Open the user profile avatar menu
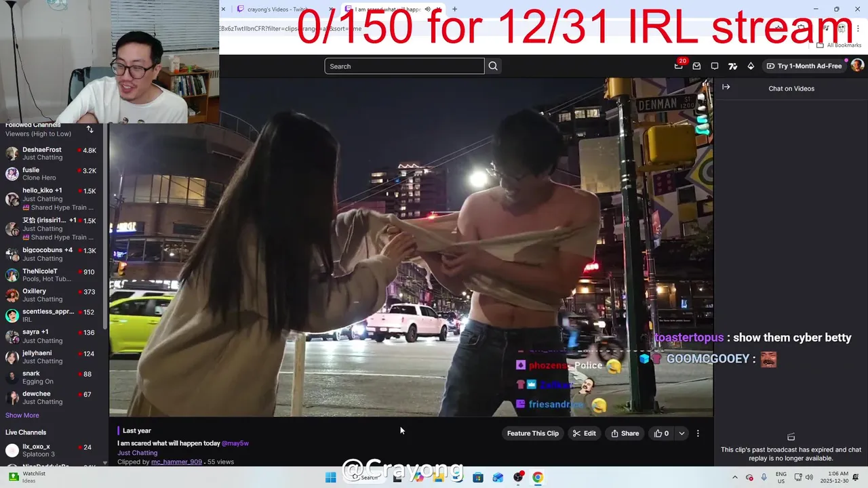Image resolution: width=868 pixels, height=488 pixels. click(x=857, y=65)
